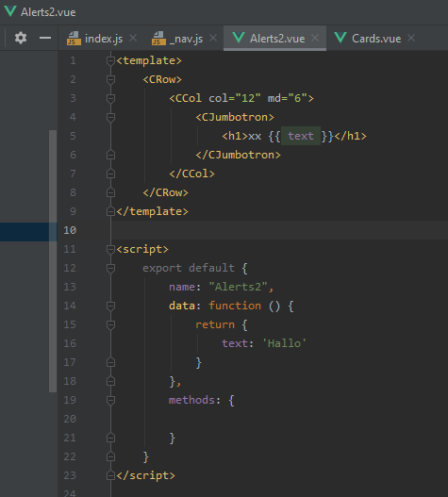Click the JS file icon on _nav.js tab
This screenshot has height=497, width=448.
pyautogui.click(x=158, y=38)
